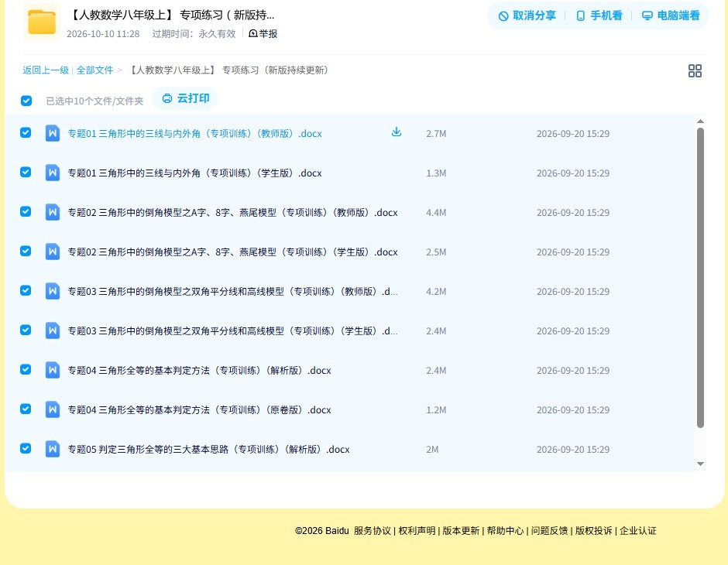Open 专题04 解析版 .docx file name
This screenshot has width=728, height=565.
click(x=199, y=370)
